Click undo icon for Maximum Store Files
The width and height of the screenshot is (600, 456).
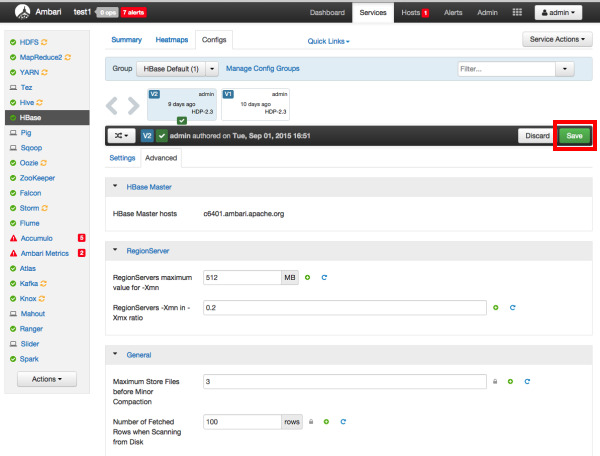click(527, 381)
